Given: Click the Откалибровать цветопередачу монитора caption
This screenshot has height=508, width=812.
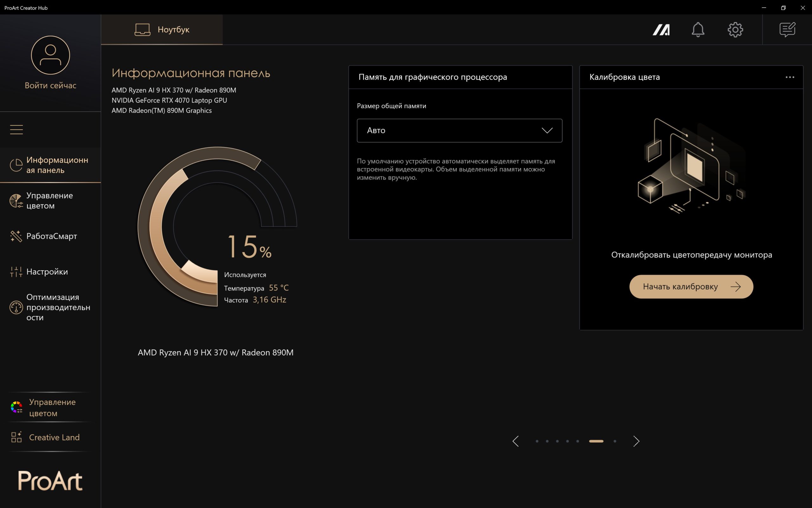Looking at the screenshot, I should click(x=691, y=255).
